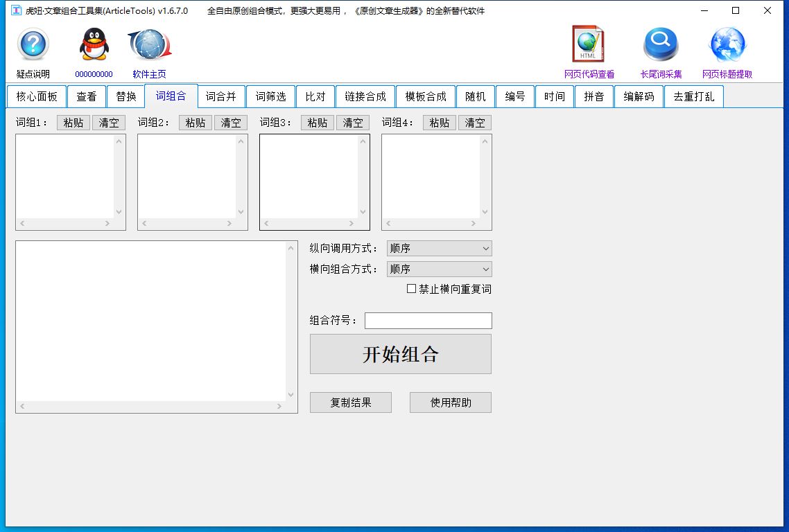Go to the 链接合成 tab
Viewport: 789px width, 532px height.
[365, 96]
